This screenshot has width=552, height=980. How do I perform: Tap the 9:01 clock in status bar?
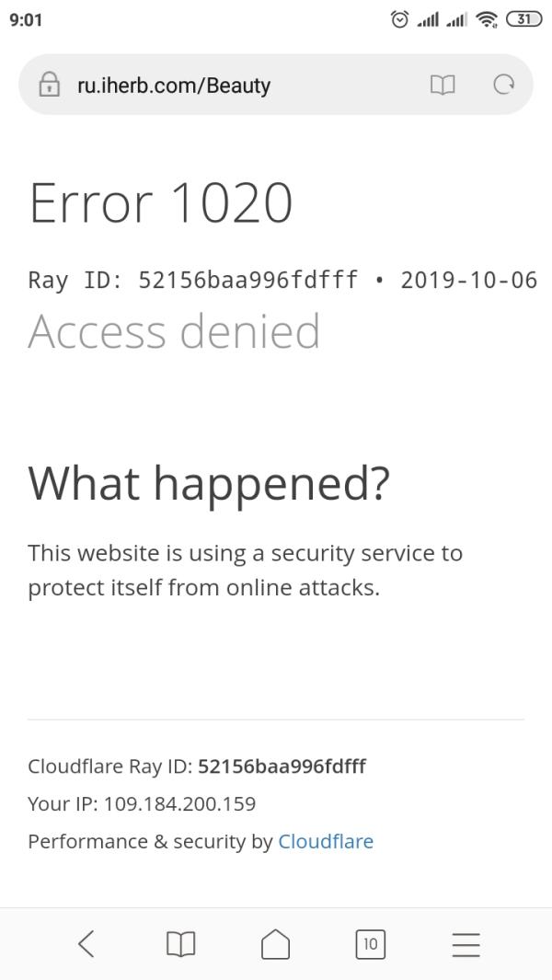click(x=26, y=20)
